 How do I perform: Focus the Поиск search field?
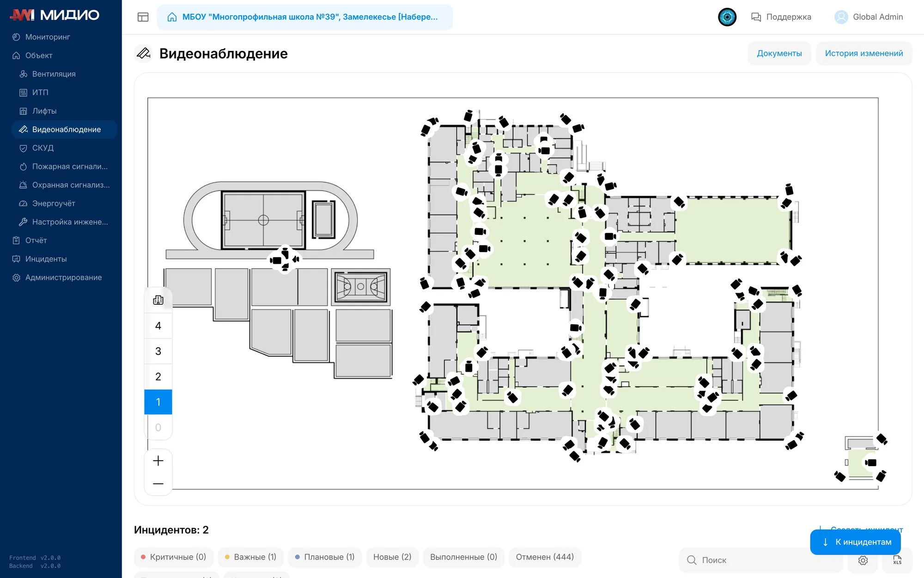(x=761, y=560)
